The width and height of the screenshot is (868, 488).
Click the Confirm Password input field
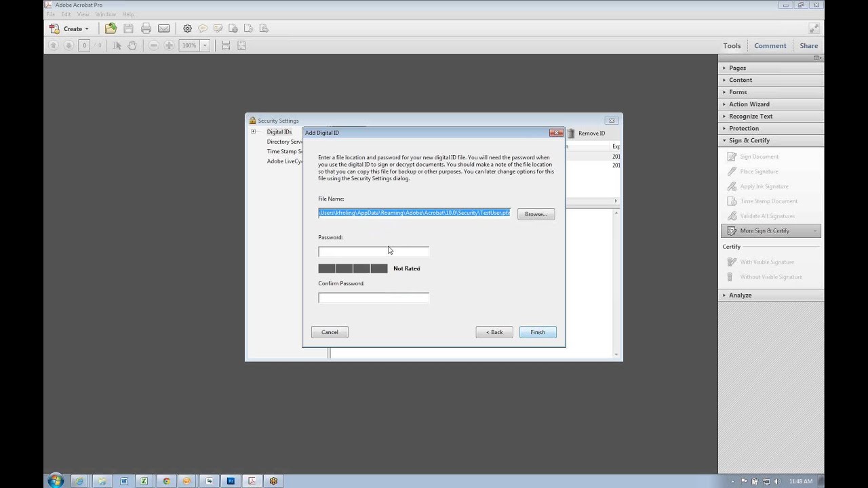tap(374, 298)
